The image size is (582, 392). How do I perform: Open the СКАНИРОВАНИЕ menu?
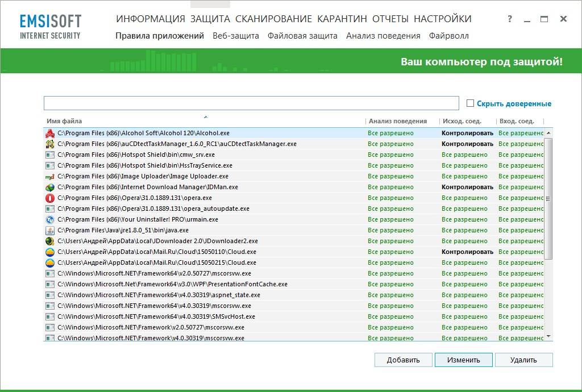pyautogui.click(x=273, y=19)
